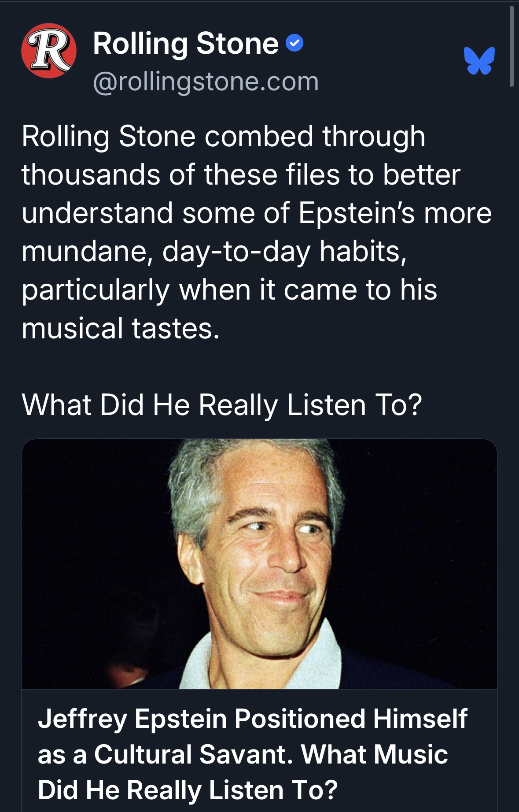Image resolution: width=519 pixels, height=812 pixels.
Task: Open the Rolling Stone profile avatar
Action: point(48,51)
